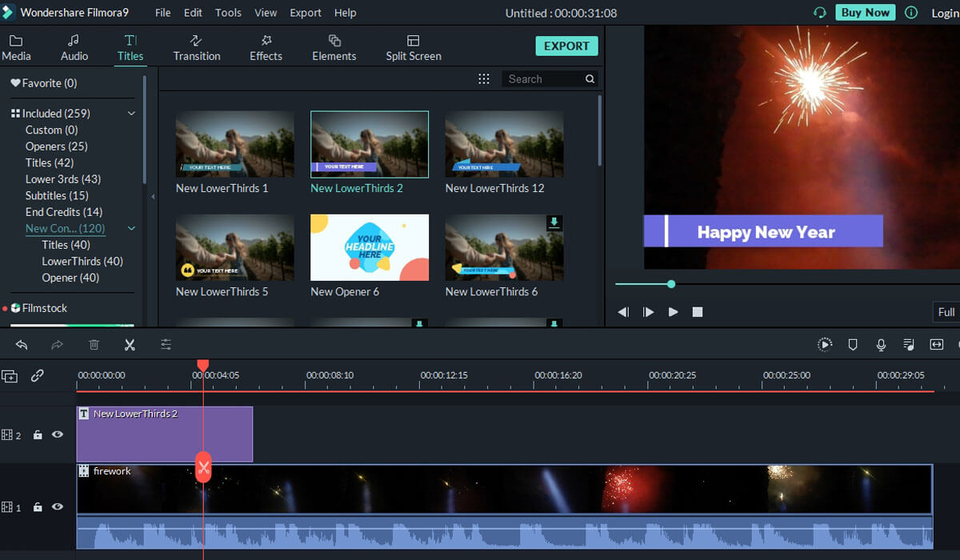This screenshot has width=960, height=560.
Task: Open the File menu
Action: point(162,13)
